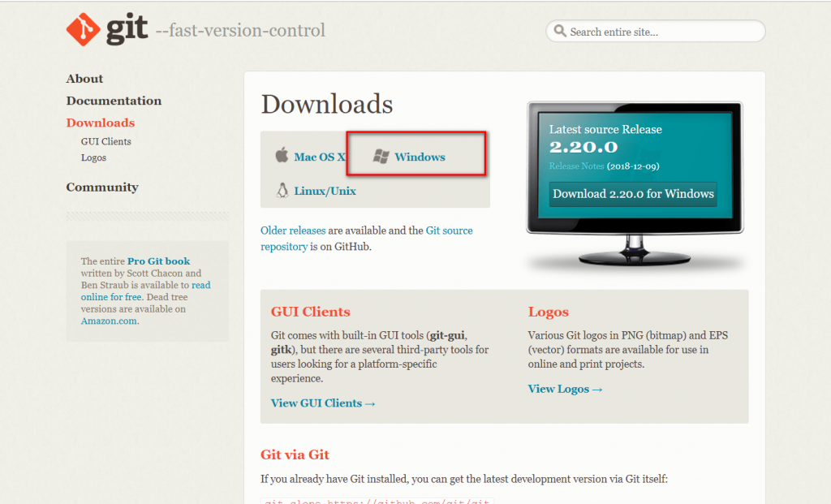
Task: Click the Apple icon beside Mac OS X
Action: click(282, 155)
